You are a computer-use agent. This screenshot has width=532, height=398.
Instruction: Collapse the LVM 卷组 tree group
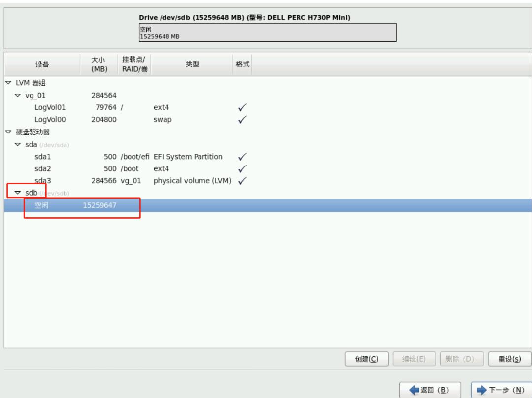[8, 82]
